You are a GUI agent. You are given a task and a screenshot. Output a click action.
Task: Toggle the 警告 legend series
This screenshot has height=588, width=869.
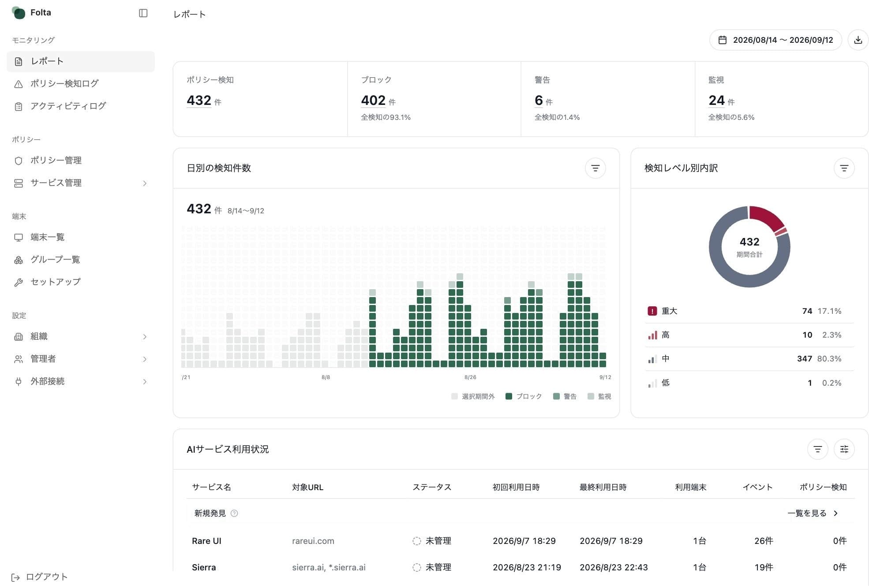pos(565,396)
